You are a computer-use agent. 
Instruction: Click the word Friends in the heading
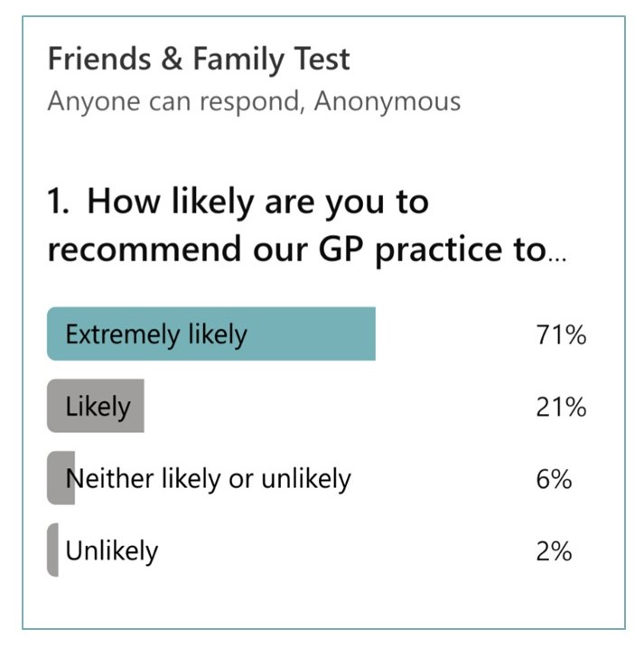tap(99, 59)
